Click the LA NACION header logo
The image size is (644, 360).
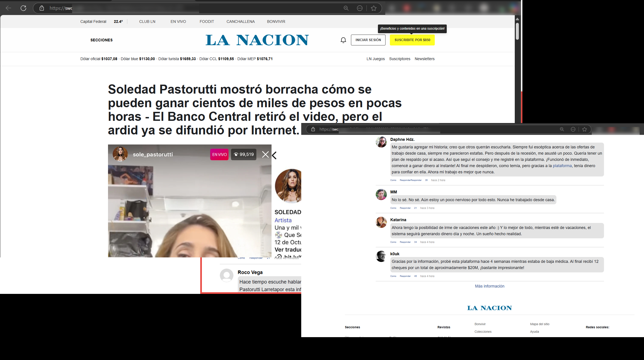tap(257, 40)
